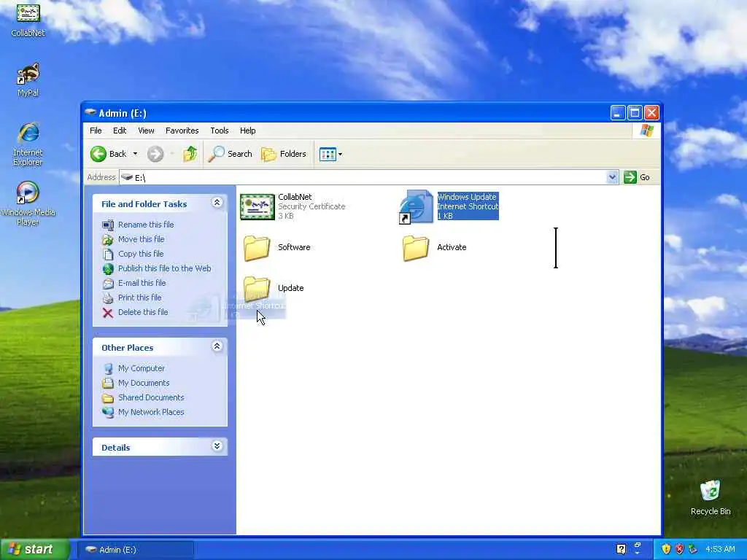The width and height of the screenshot is (747, 560).
Task: Open My Network Places link
Action: [151, 413]
